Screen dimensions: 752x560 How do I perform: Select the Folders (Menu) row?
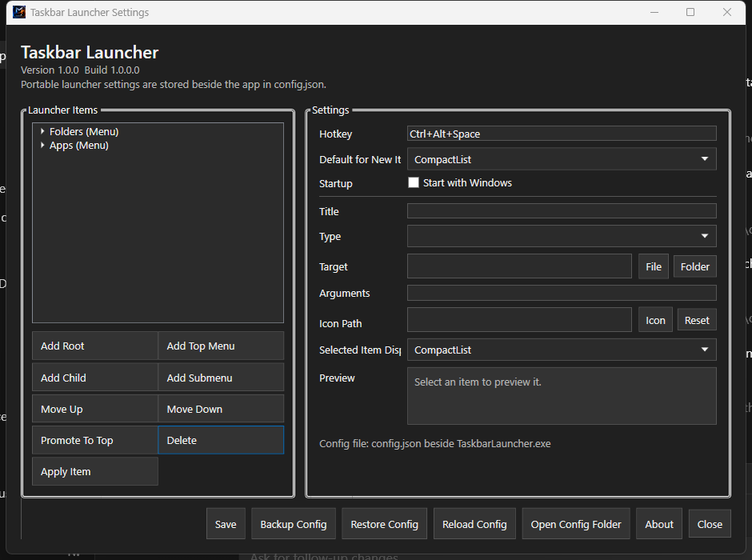pos(84,131)
